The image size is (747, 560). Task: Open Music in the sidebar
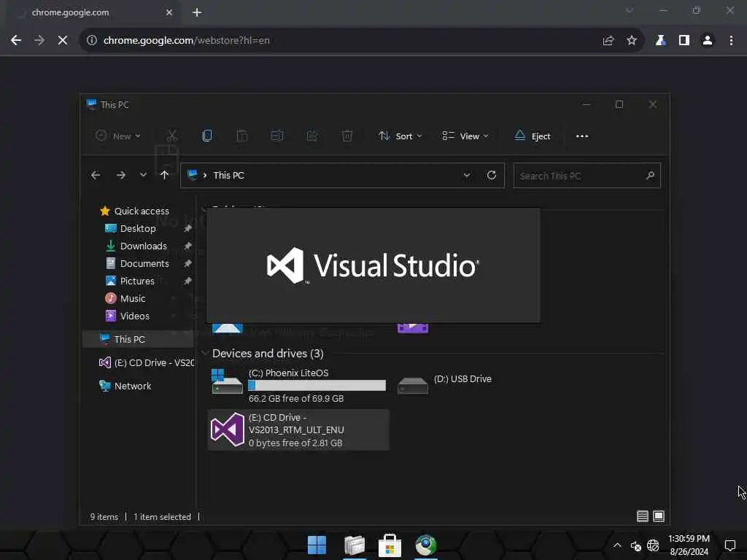pos(125,298)
